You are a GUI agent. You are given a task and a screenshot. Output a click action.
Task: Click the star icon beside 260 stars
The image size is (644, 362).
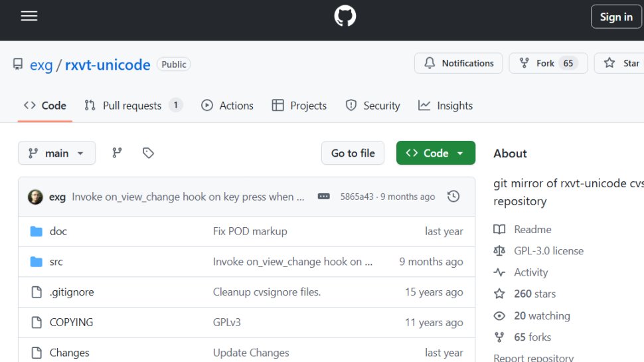[499, 294]
